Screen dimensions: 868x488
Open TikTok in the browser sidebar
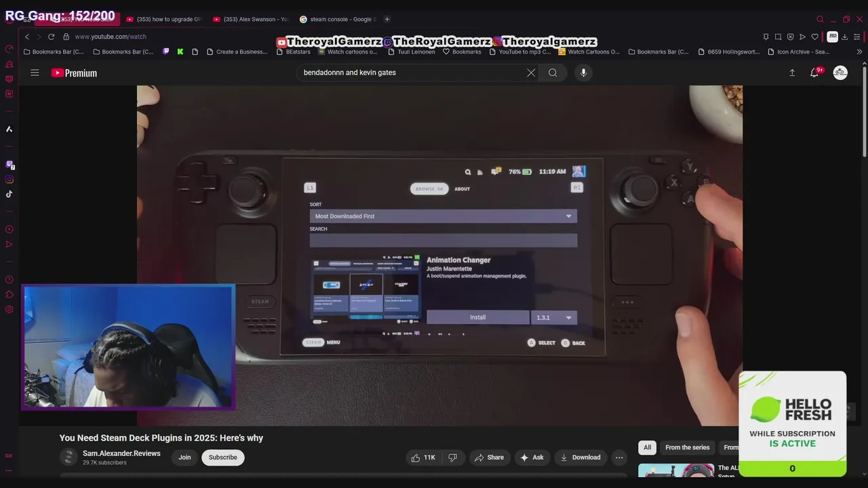(9, 195)
